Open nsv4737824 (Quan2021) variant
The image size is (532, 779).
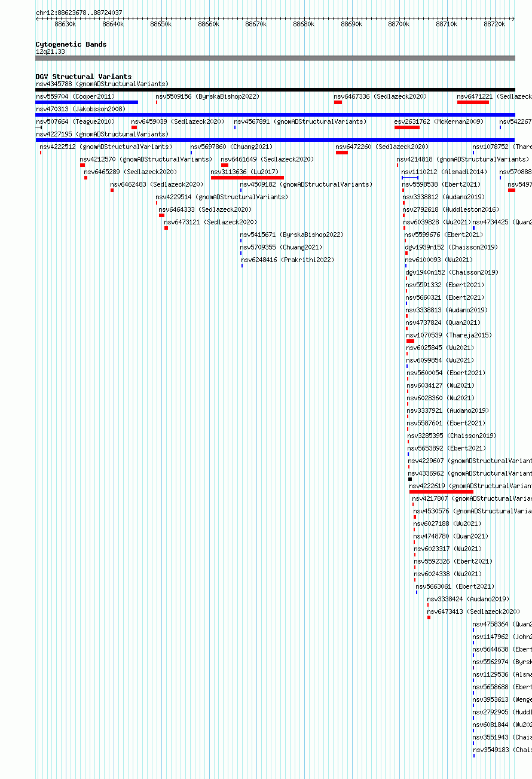click(444, 322)
